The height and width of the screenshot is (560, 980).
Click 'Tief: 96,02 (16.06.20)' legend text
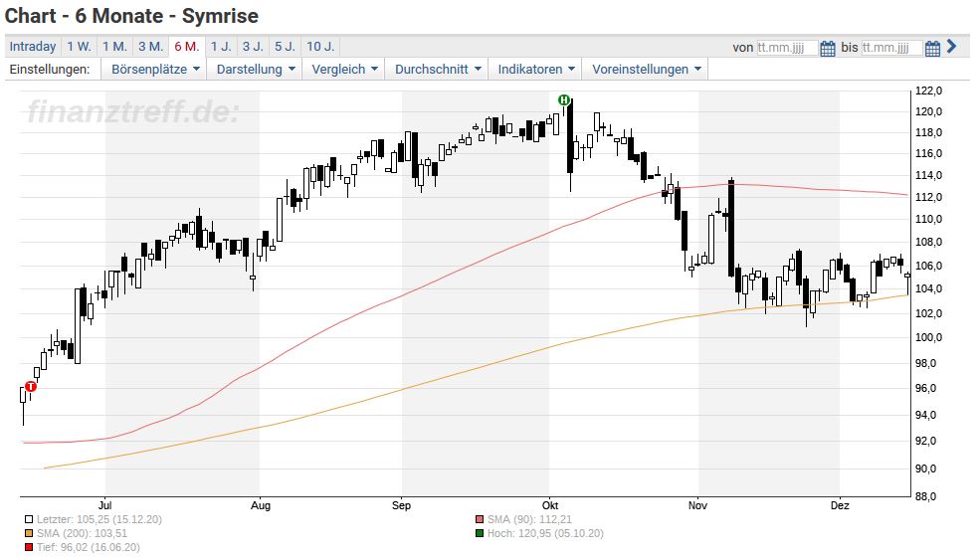(89, 548)
